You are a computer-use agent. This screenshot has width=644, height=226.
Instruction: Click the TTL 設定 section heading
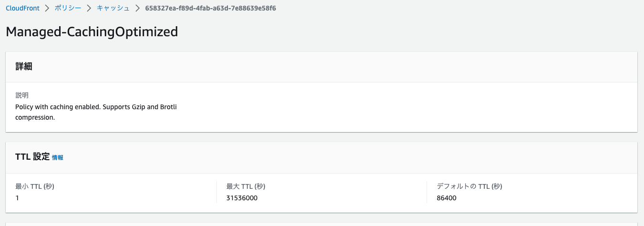(32, 157)
